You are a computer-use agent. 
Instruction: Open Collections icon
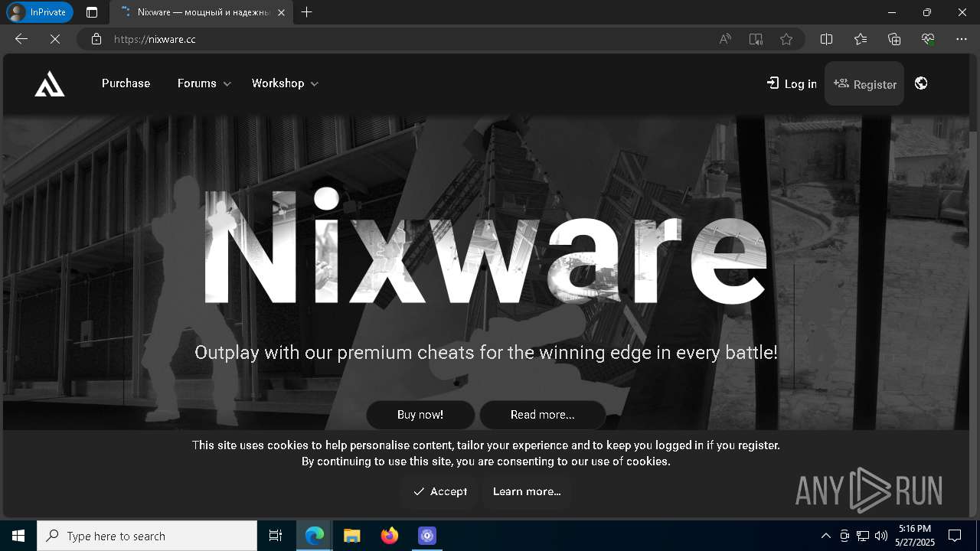(x=894, y=39)
